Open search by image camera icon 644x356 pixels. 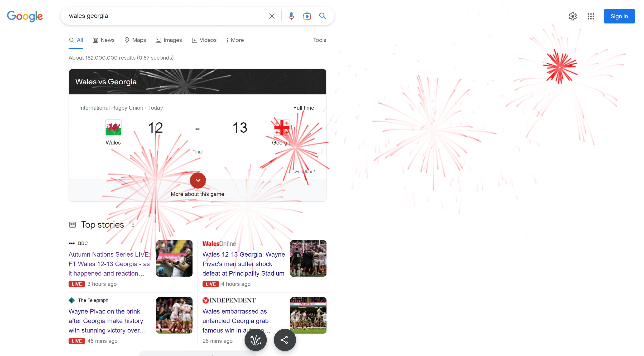tap(307, 16)
